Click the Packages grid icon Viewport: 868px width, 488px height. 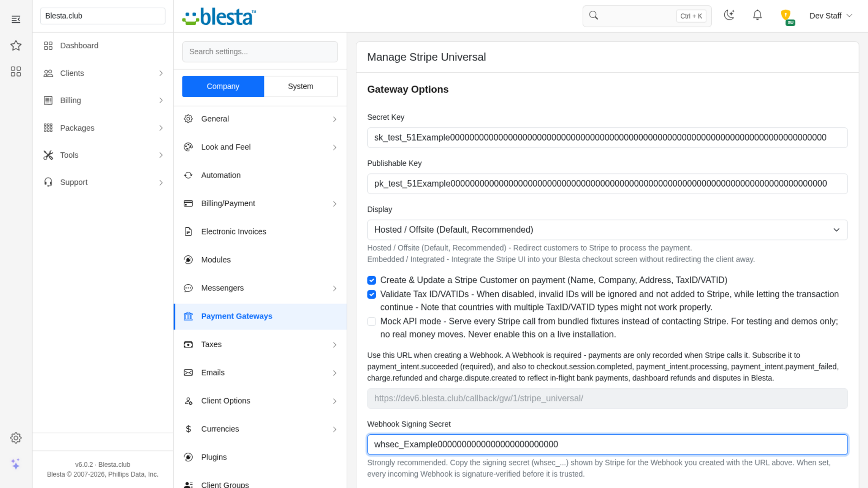pyautogui.click(x=48, y=128)
